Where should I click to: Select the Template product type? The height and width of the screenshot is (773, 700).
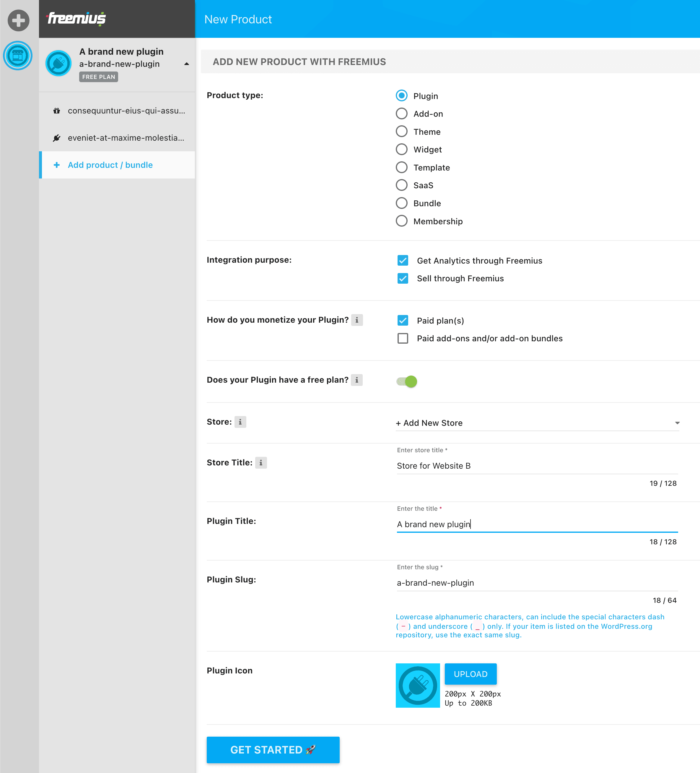coord(401,168)
